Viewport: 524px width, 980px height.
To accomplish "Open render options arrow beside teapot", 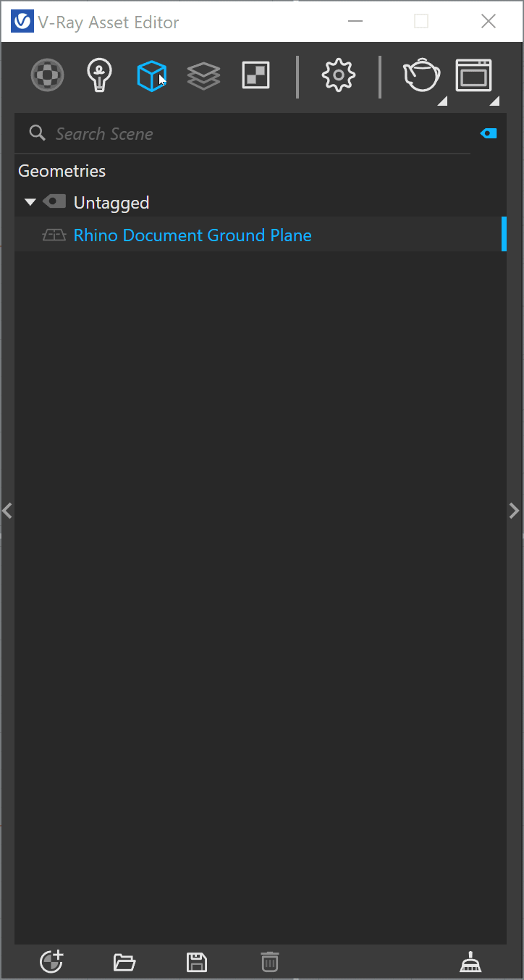I will (442, 100).
